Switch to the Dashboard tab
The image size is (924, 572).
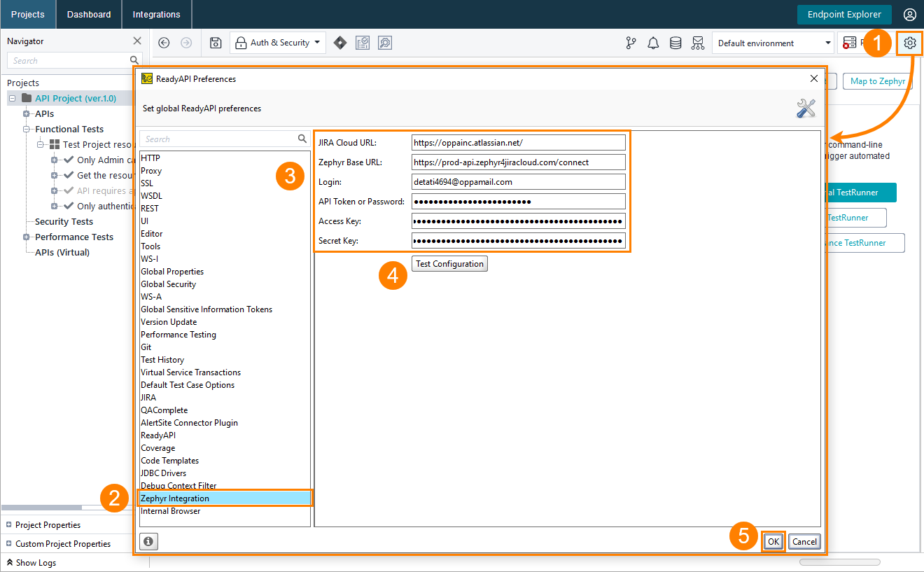click(89, 14)
